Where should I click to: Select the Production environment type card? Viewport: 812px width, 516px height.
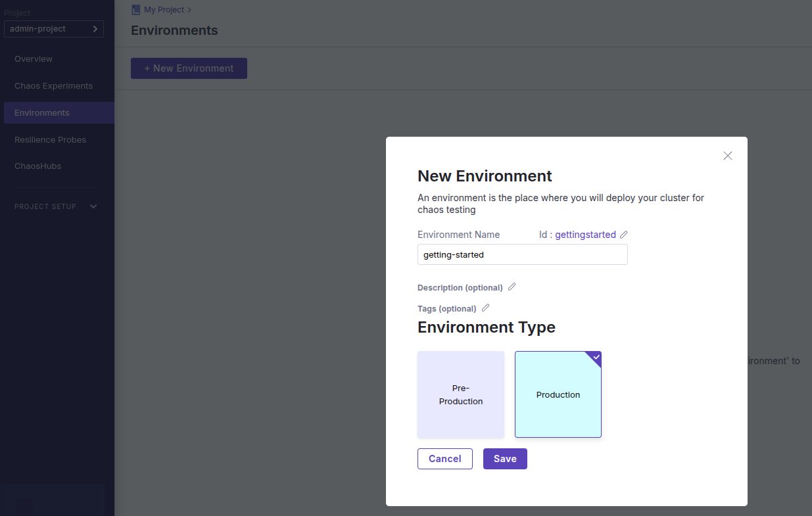(x=558, y=395)
